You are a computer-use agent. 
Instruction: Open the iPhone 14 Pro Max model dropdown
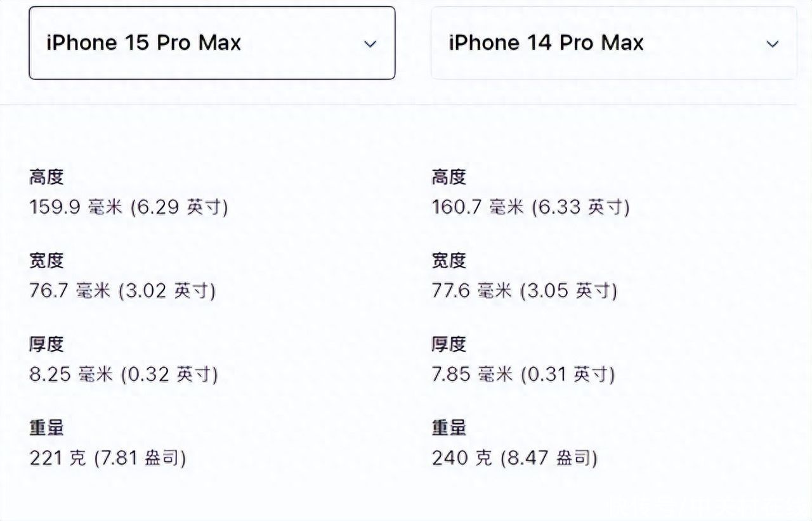tap(613, 43)
